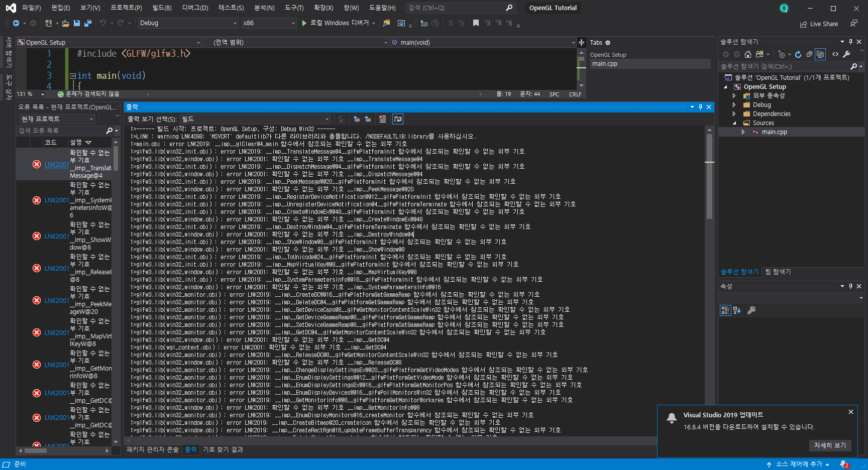Click the collapse all icon in Solution Explorer
This screenshot has height=470, width=868.
809,54
